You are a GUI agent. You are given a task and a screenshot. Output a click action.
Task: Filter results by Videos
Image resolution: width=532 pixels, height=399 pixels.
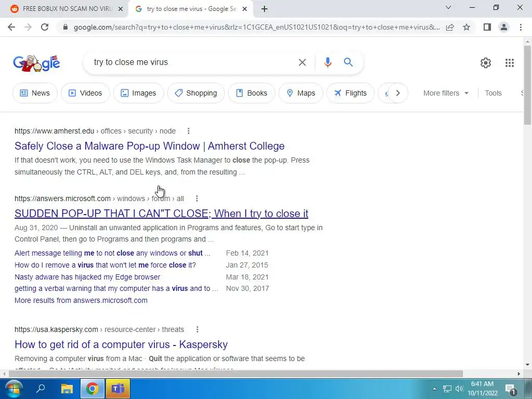tap(86, 93)
